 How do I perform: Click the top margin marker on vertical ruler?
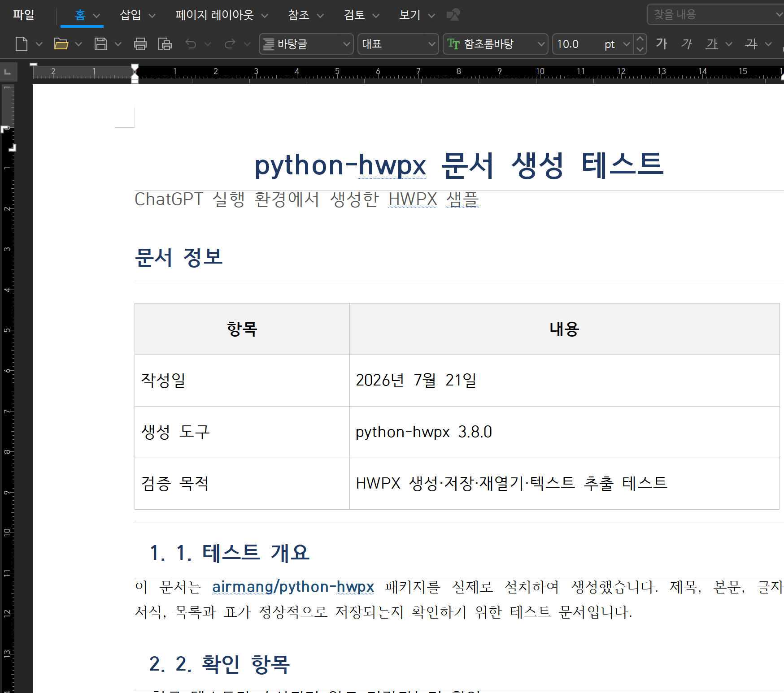point(5,129)
